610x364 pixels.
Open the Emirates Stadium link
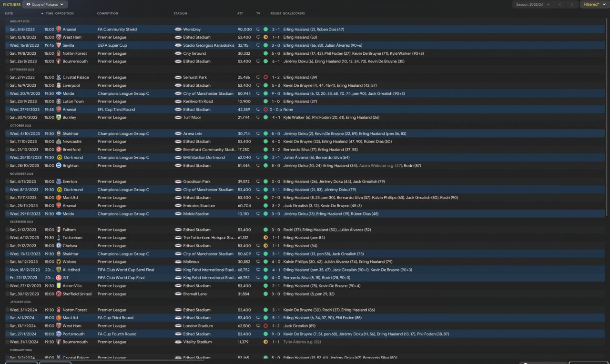[x=199, y=206]
